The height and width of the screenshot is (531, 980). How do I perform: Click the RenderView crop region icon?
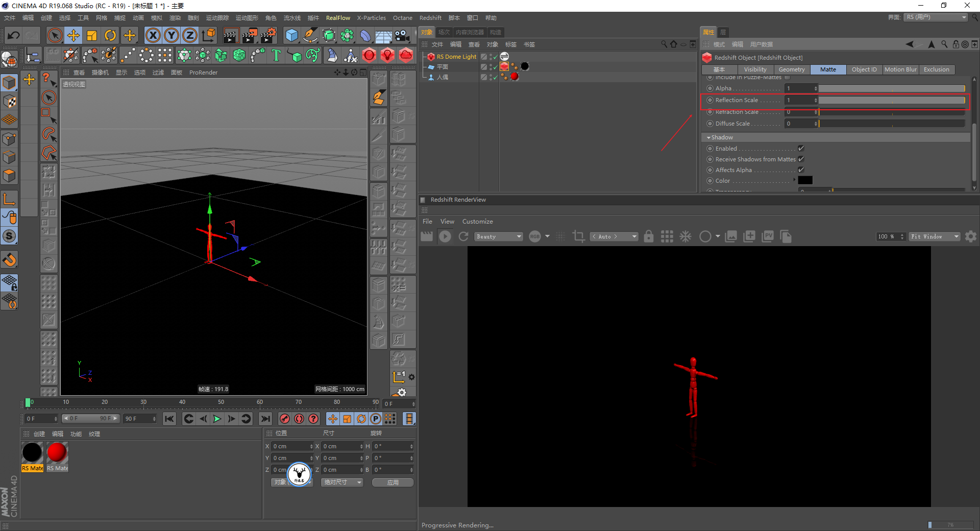(578, 236)
